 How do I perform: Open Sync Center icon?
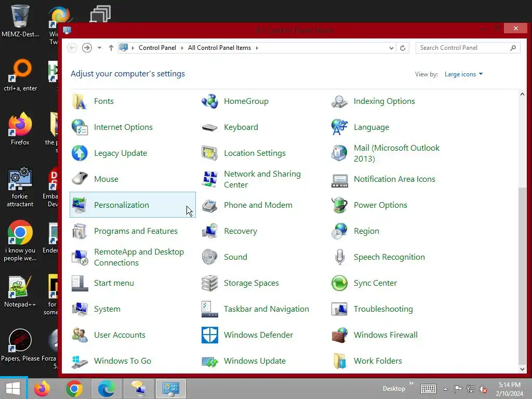(339, 283)
